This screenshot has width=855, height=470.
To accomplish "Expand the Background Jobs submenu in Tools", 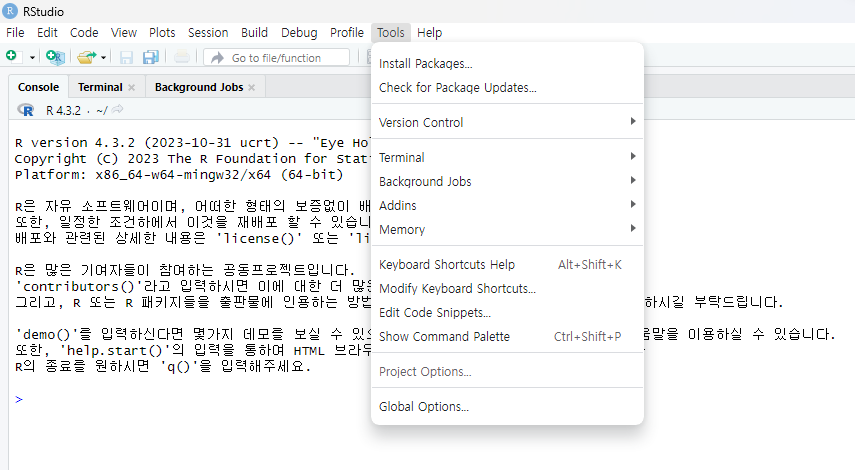I will 507,182.
